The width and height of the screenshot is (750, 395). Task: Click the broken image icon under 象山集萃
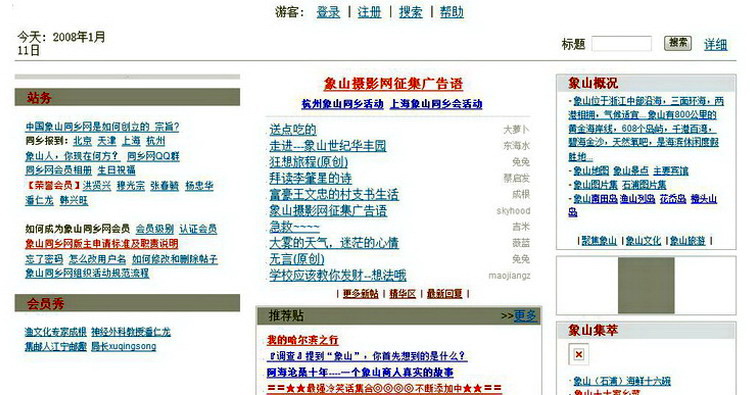click(x=579, y=354)
